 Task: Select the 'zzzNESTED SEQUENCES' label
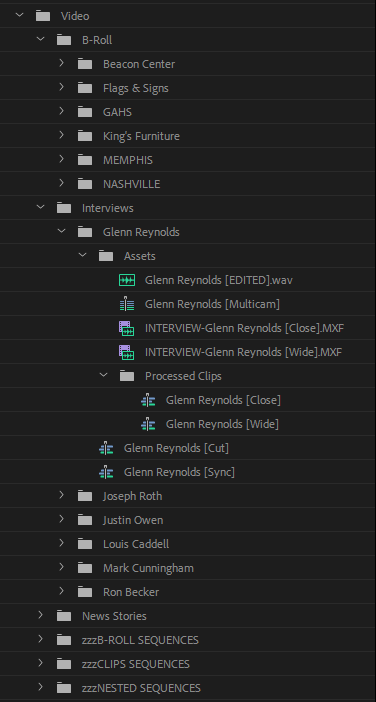click(x=141, y=688)
